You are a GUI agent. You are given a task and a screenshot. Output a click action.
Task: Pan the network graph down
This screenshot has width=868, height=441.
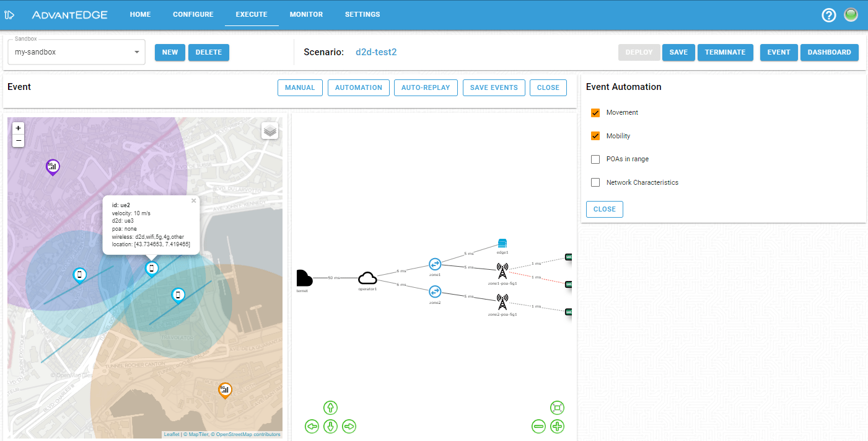tap(330, 426)
